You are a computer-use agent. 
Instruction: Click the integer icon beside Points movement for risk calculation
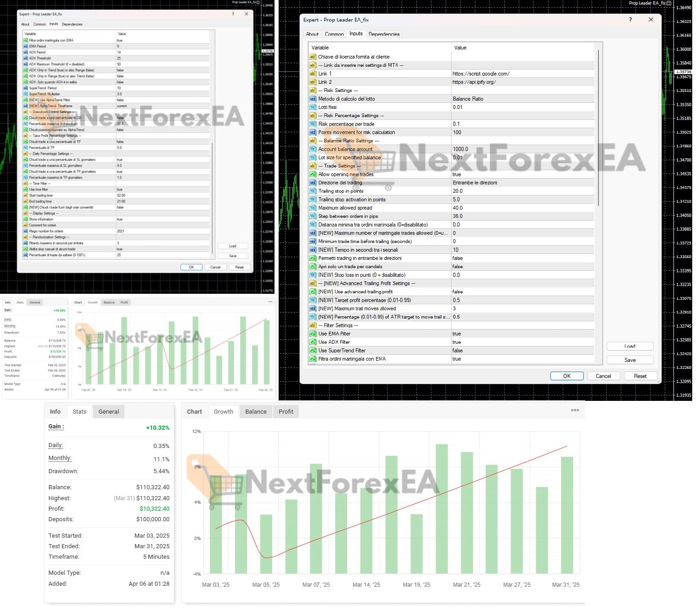(313, 132)
